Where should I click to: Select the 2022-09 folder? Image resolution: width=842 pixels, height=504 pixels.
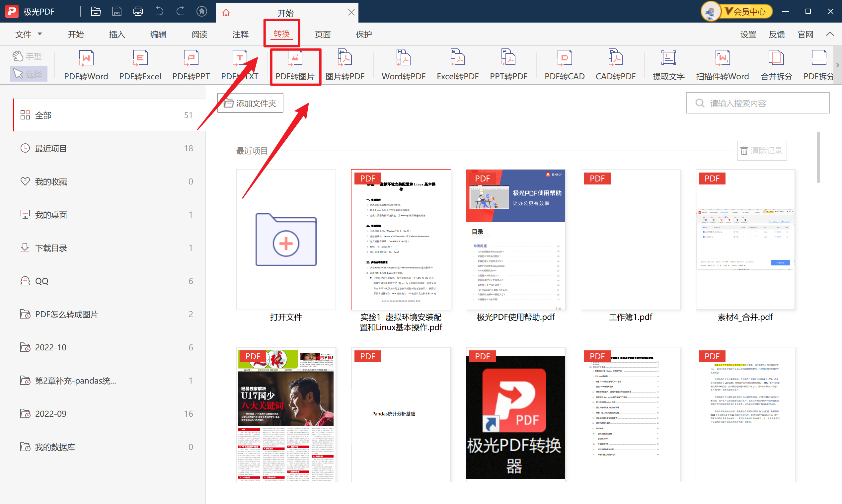pos(110,414)
